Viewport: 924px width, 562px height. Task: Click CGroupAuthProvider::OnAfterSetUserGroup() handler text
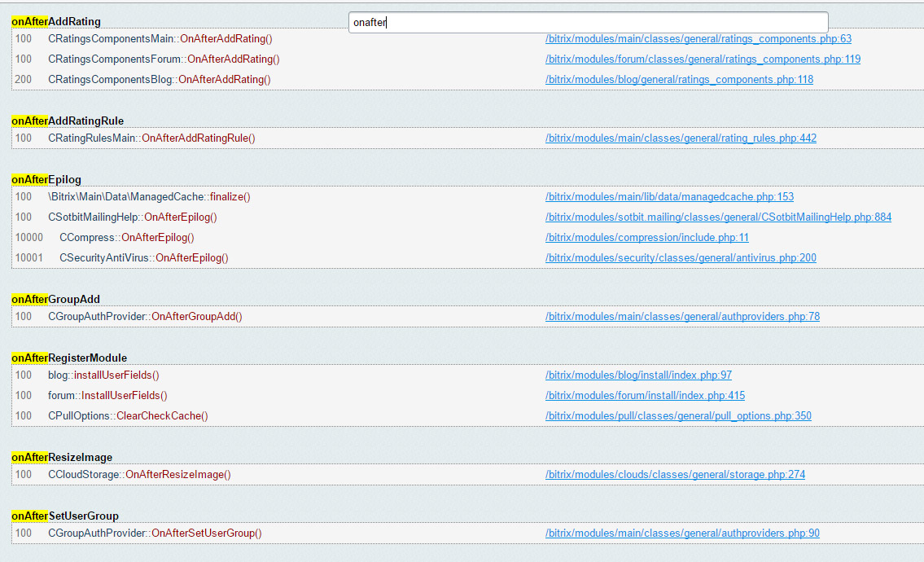(x=155, y=533)
